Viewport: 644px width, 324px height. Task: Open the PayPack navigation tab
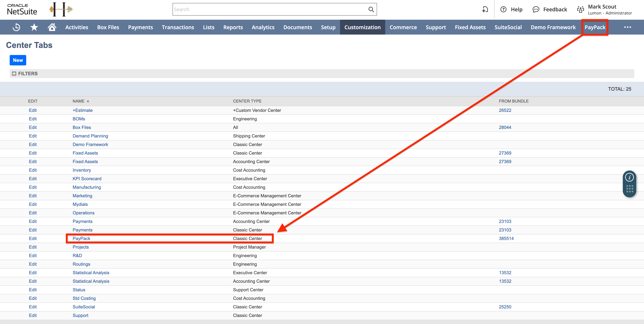tap(595, 27)
